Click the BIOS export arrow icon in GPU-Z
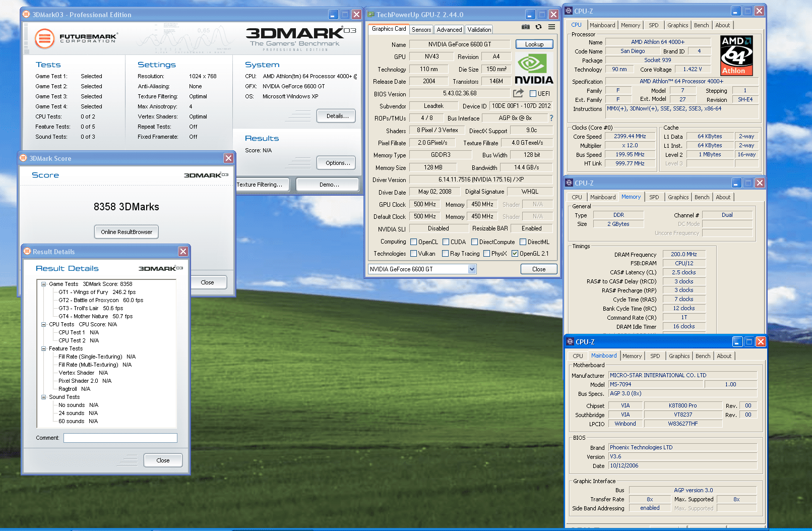 coord(518,93)
